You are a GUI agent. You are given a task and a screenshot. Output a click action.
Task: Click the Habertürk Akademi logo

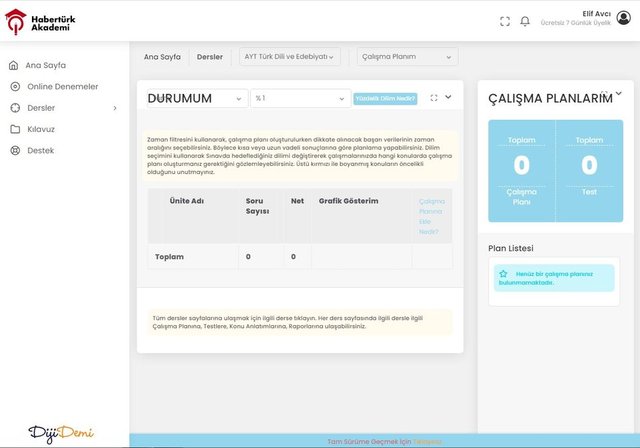(x=48, y=20)
